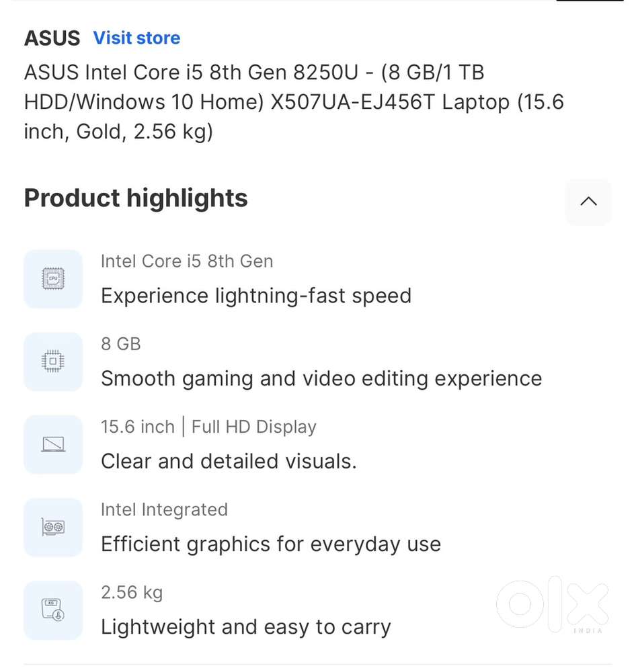
Task: Click Smooth gaming and video editing text
Action: point(321,379)
